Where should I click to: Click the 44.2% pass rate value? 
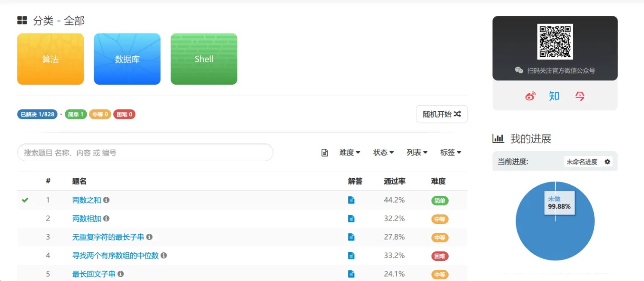[394, 200]
